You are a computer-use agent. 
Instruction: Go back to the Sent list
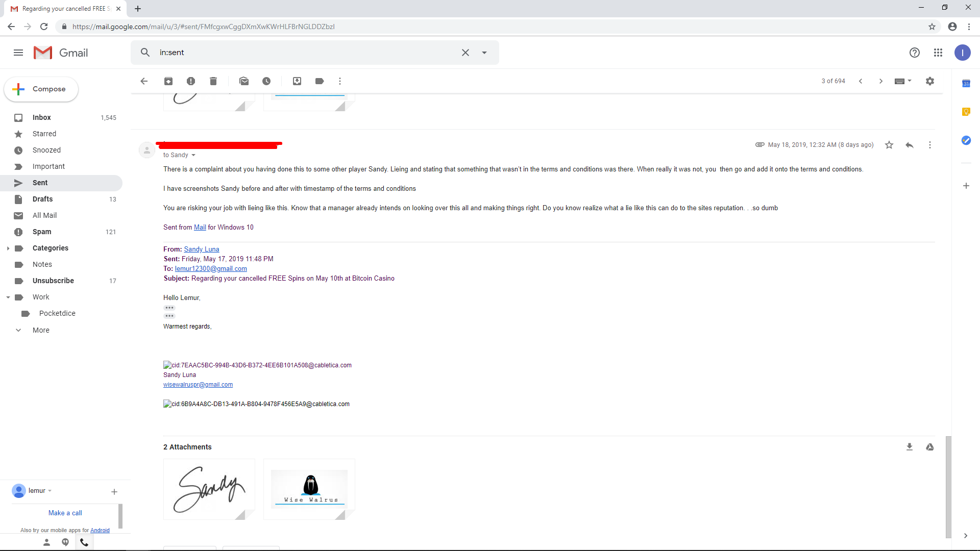click(144, 81)
